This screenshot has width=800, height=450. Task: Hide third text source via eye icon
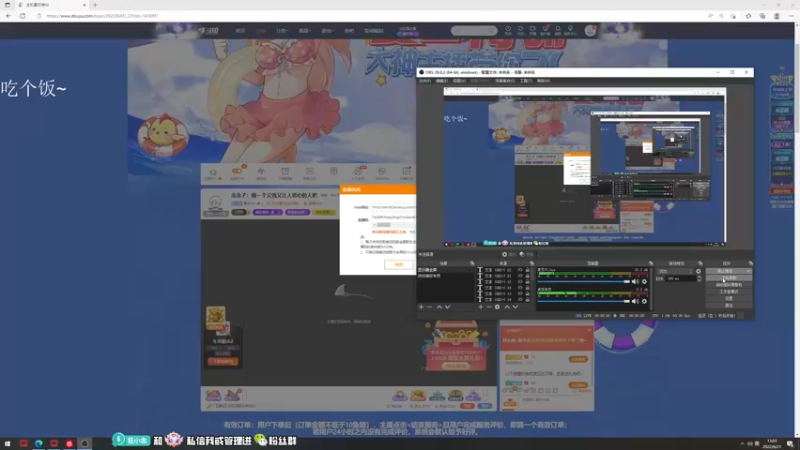point(520,282)
